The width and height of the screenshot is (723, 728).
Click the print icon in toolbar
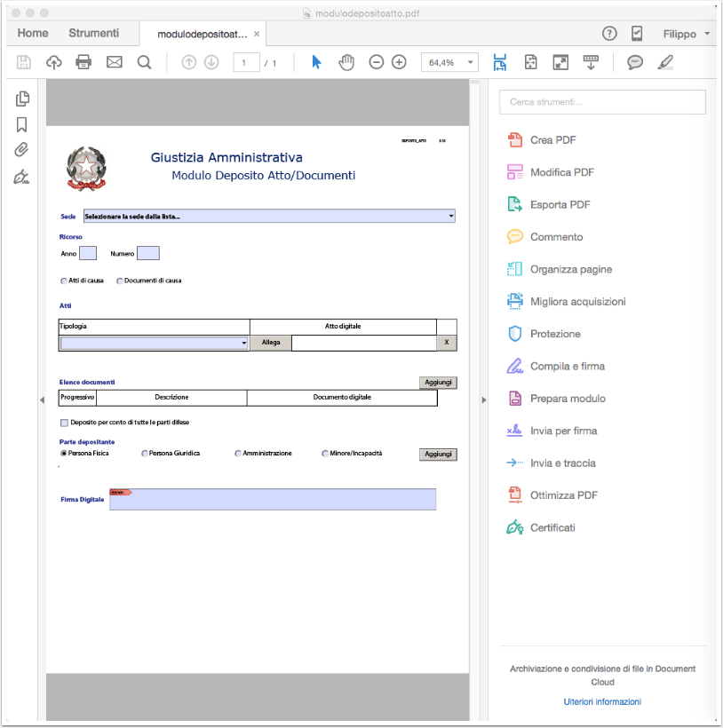point(83,62)
